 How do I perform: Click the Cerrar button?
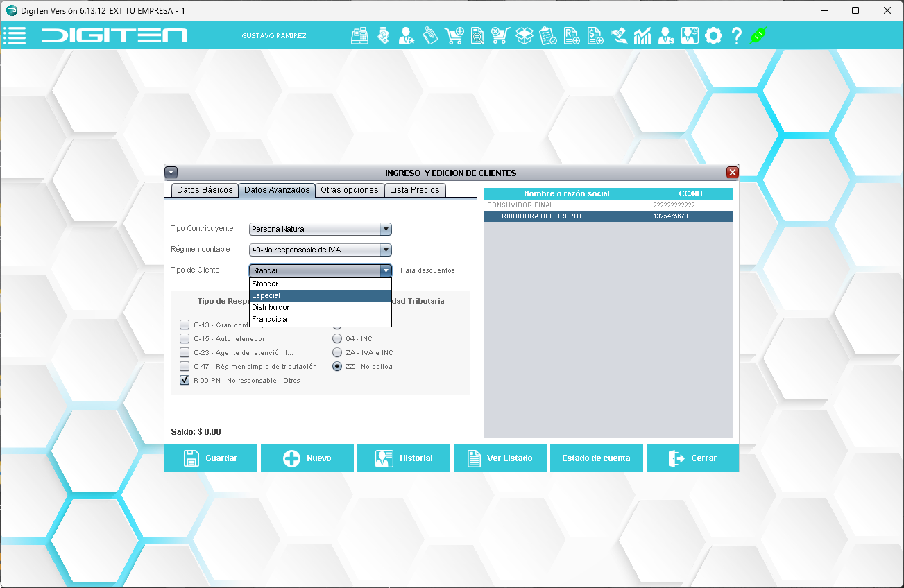pyautogui.click(x=692, y=458)
